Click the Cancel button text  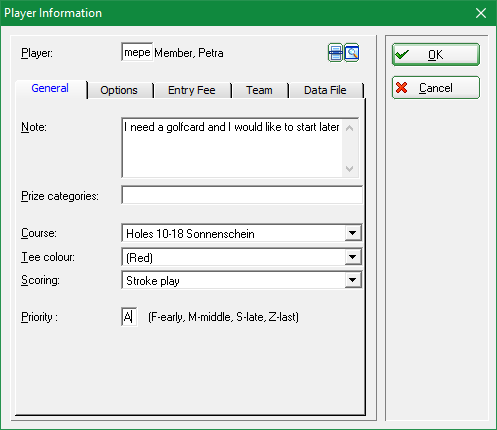436,88
